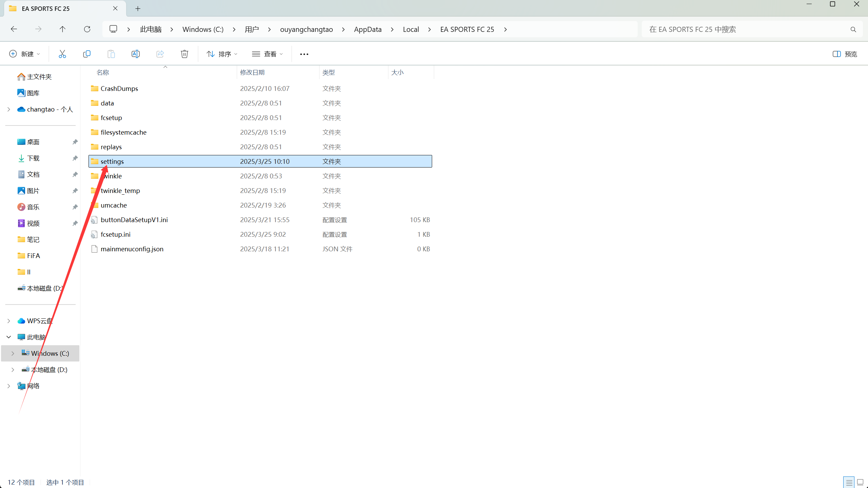Go up one folder level
This screenshot has height=488, width=868.
coord(62,29)
